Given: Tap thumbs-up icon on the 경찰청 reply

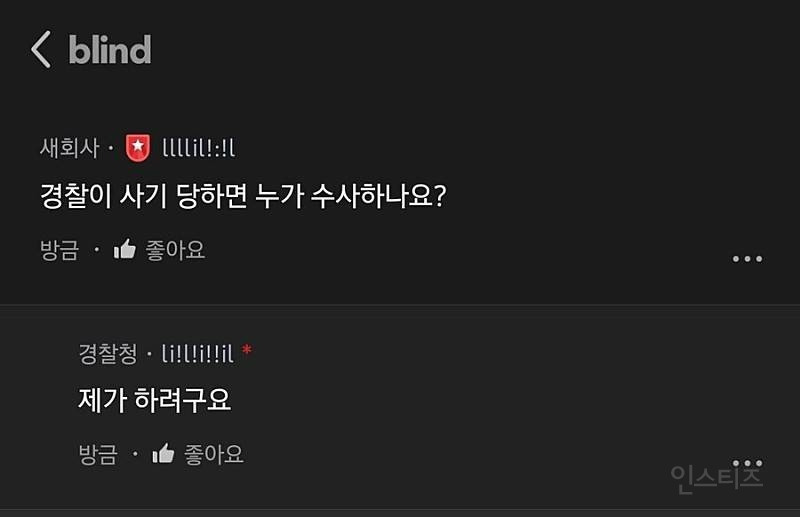Looking at the screenshot, I should 163,454.
